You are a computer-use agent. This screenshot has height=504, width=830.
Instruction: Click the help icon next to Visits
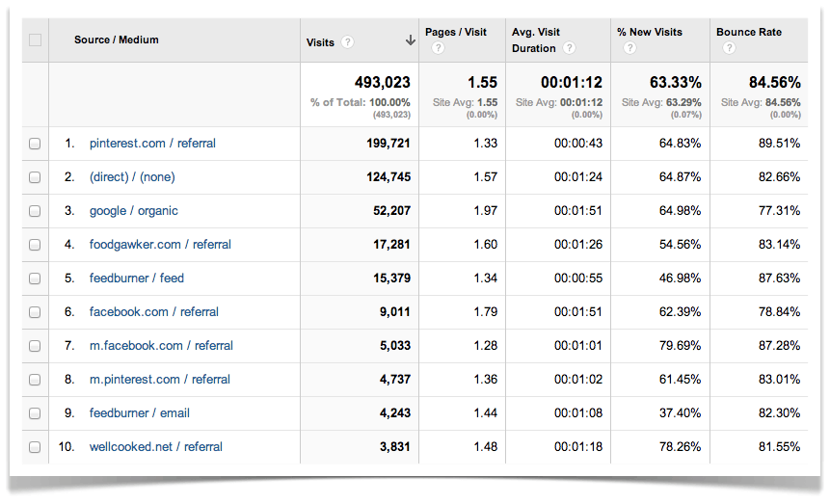[x=347, y=42]
